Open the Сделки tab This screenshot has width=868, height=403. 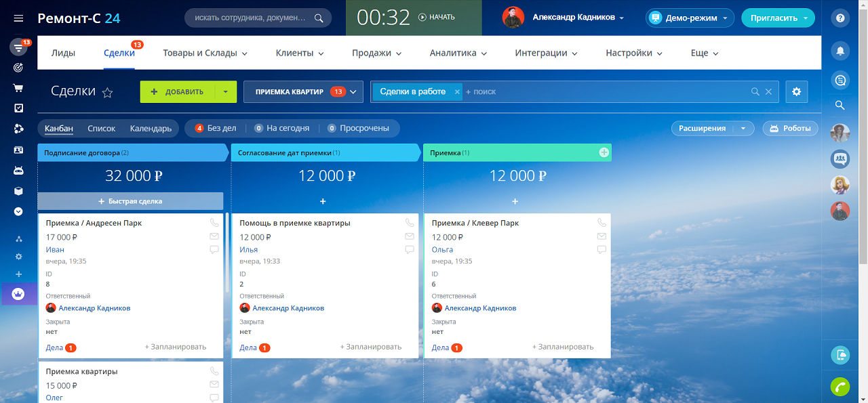click(x=119, y=53)
